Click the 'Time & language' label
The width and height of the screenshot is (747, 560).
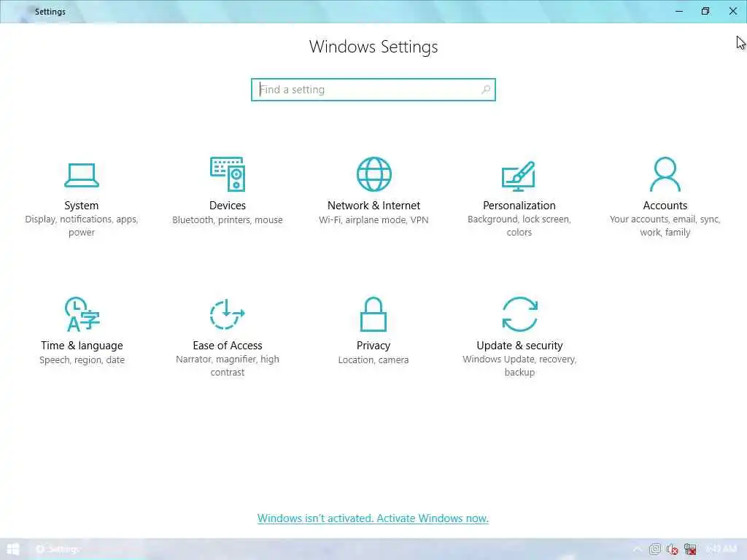tap(82, 345)
